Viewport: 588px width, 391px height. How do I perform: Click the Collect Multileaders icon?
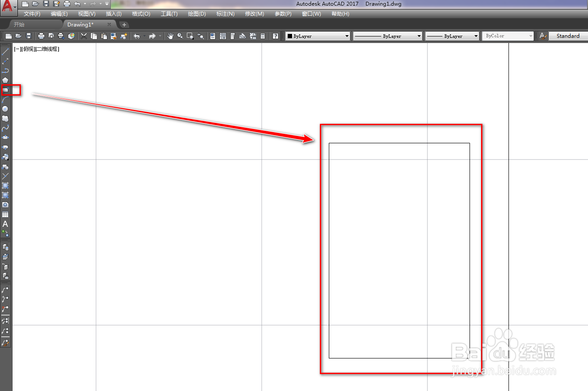click(x=5, y=331)
